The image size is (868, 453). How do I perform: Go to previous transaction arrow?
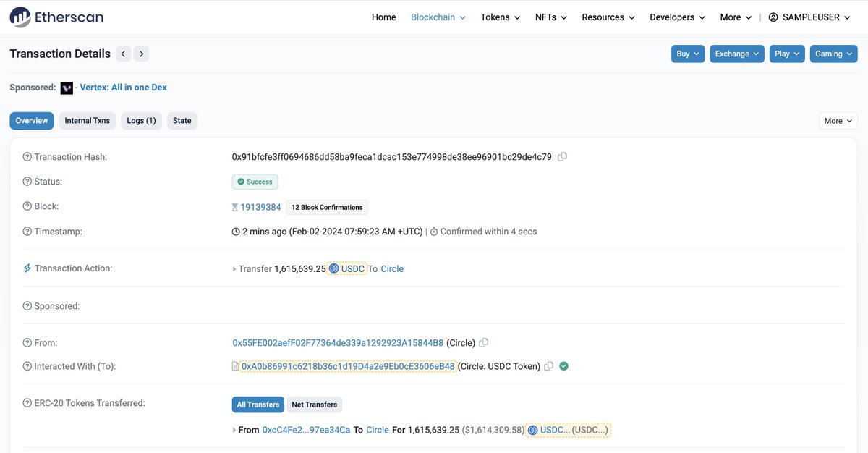124,54
